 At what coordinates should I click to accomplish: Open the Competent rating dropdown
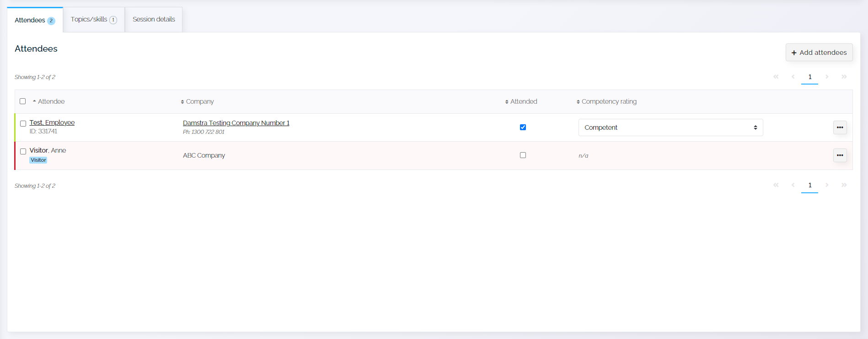(x=670, y=127)
